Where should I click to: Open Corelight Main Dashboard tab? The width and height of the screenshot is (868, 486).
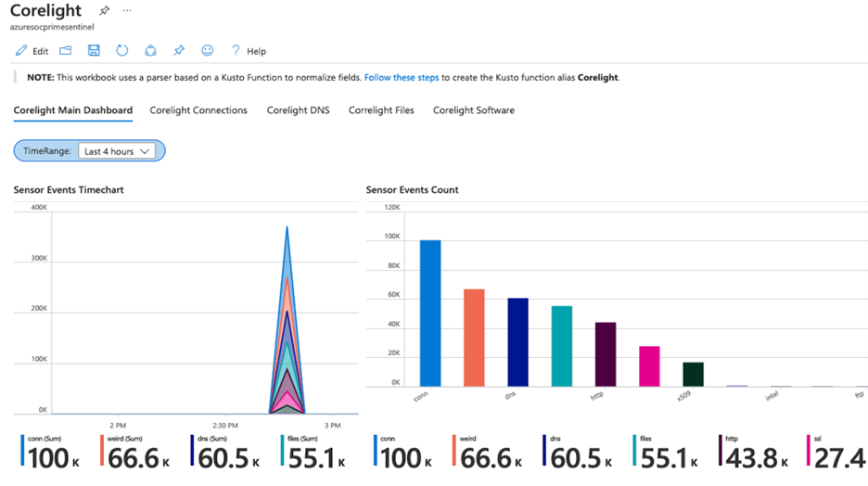73,110
